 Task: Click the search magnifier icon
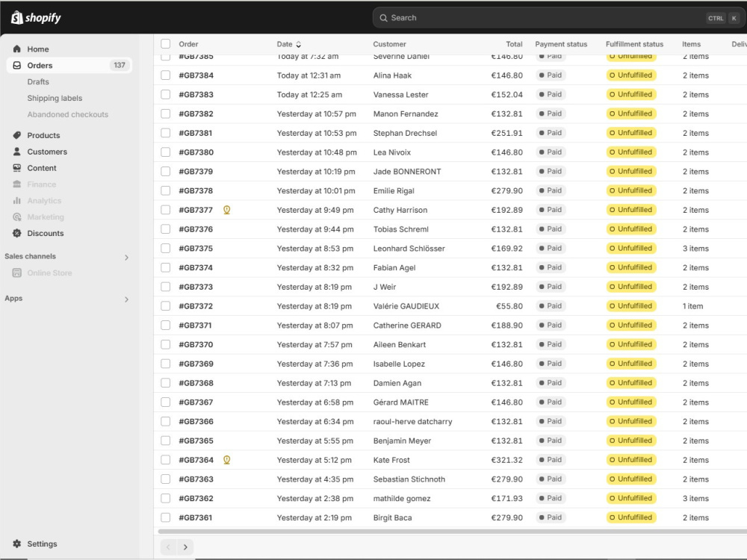tap(383, 18)
